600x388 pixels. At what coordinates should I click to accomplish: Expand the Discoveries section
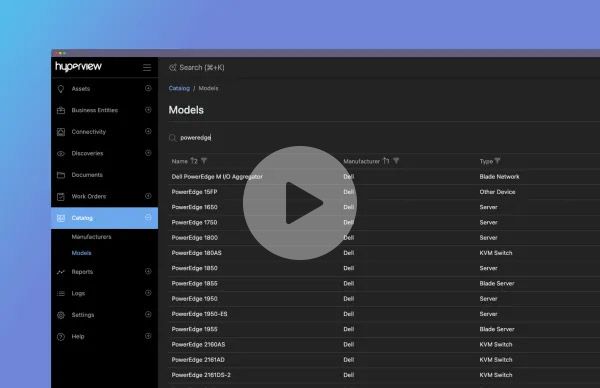(148, 153)
